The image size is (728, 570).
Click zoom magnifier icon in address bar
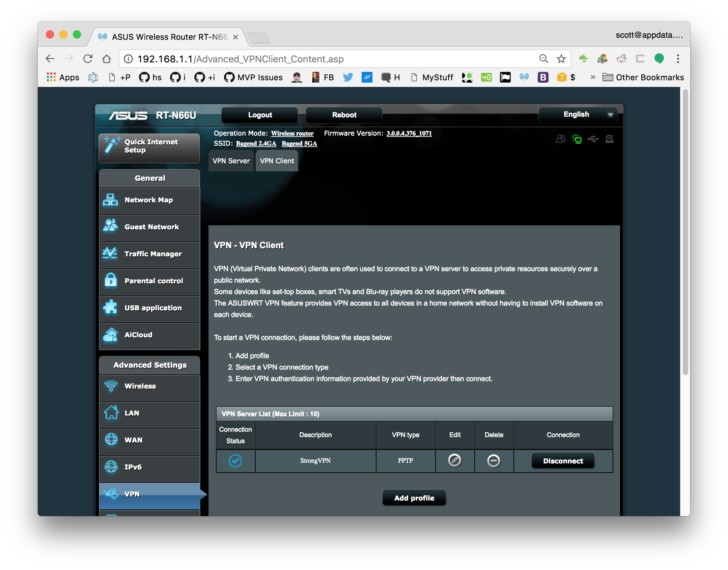pos(543,59)
